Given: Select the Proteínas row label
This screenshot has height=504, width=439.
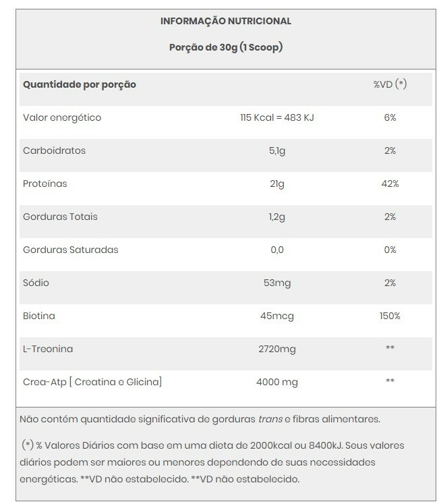Looking at the screenshot, I should click(x=45, y=184).
